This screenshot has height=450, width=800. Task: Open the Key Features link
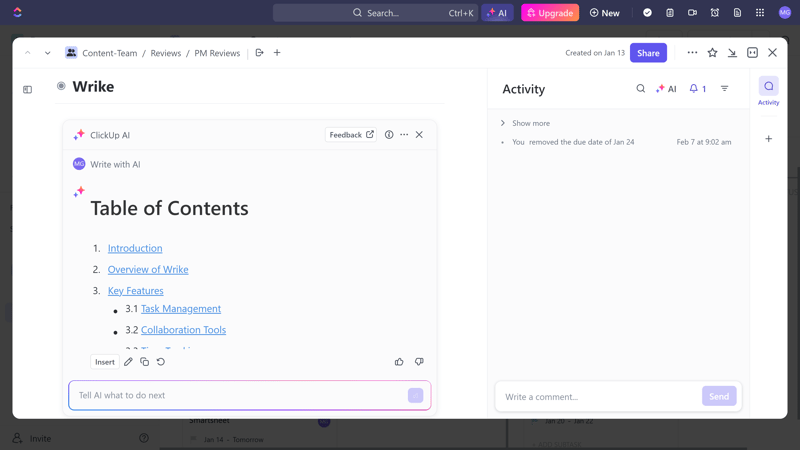tap(136, 291)
